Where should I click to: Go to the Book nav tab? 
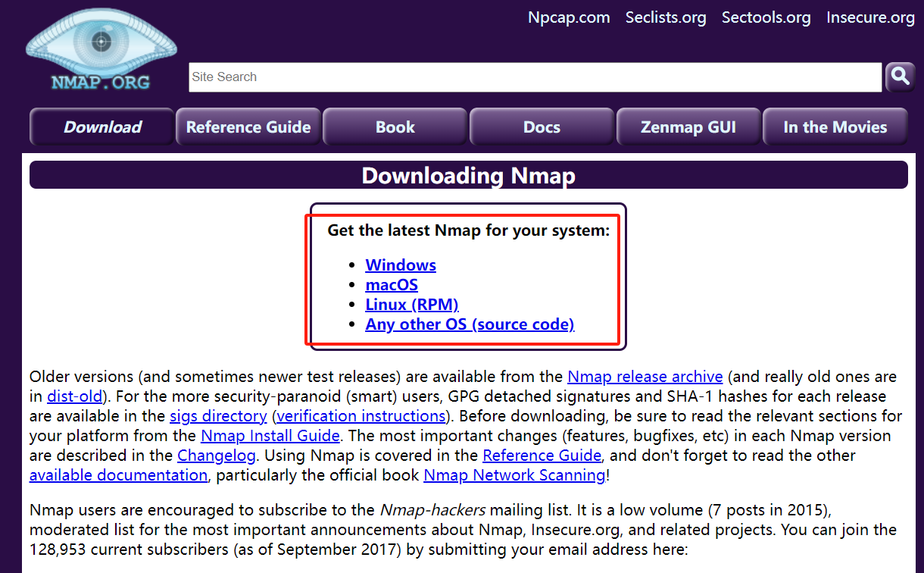[x=395, y=127]
